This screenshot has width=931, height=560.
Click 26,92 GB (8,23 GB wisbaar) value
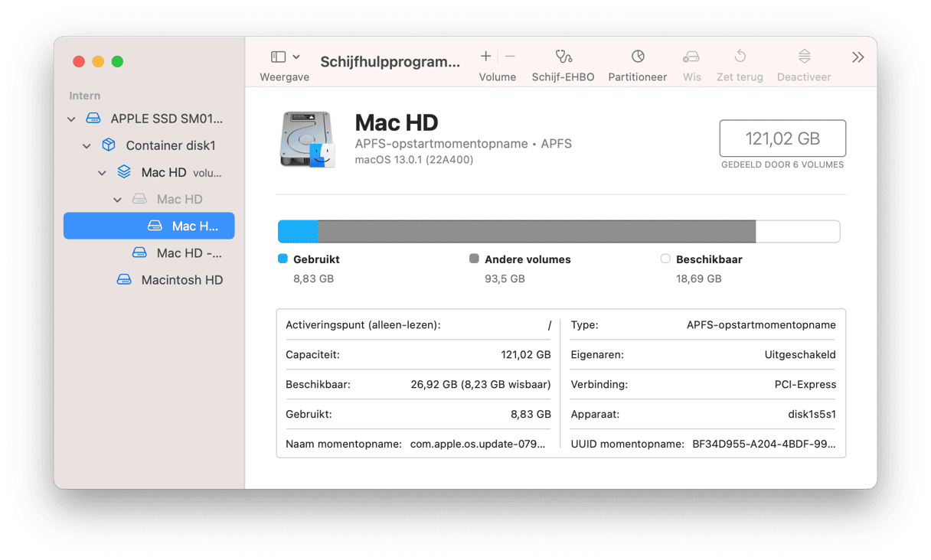[x=481, y=384]
